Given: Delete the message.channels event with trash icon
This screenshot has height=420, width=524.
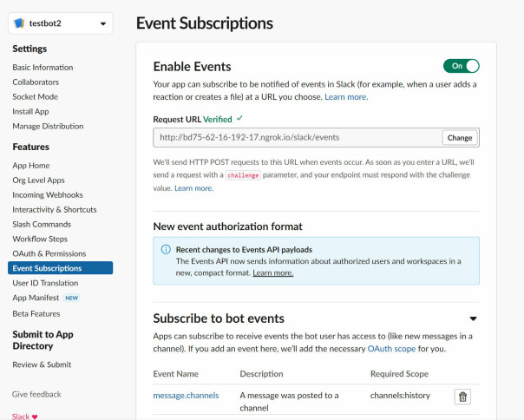Looking at the screenshot, I should pos(462,397).
